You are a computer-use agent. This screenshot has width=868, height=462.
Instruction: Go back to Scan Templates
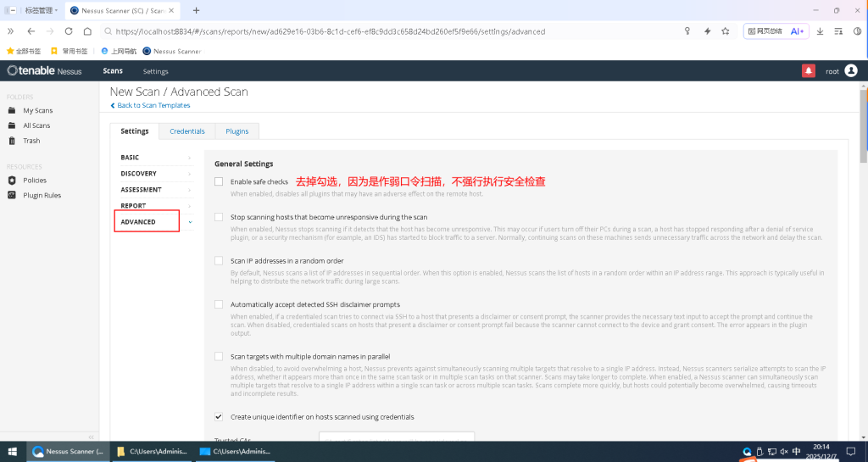point(153,106)
